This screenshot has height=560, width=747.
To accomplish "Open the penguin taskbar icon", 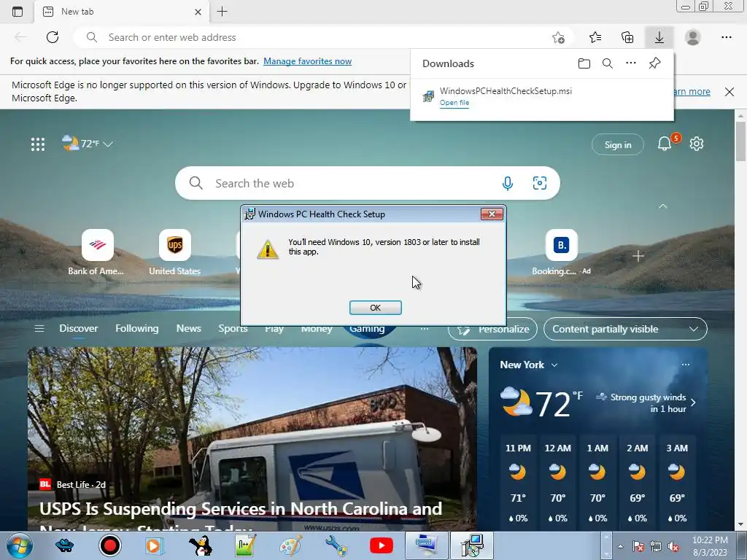I will coord(201,545).
